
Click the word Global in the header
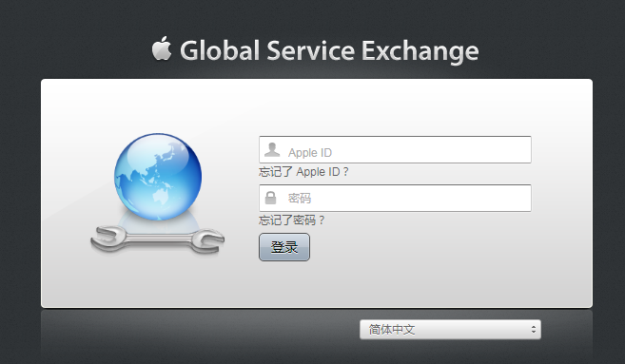[220, 50]
